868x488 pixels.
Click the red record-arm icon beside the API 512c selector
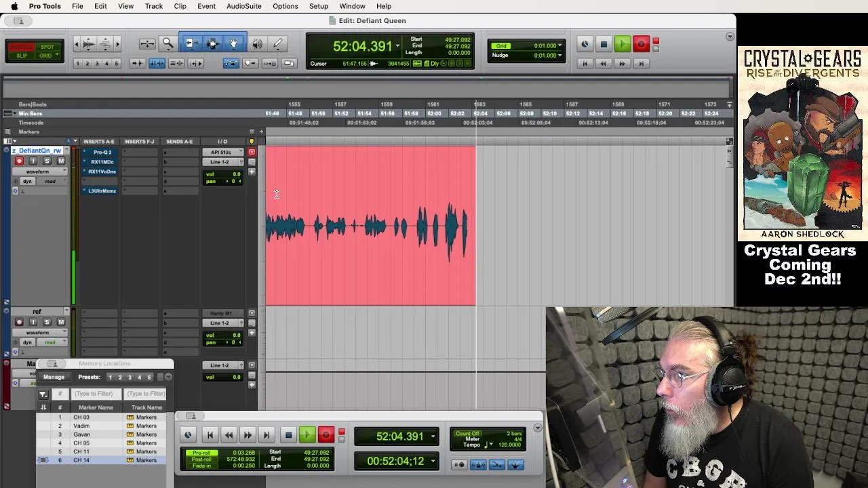pos(252,152)
